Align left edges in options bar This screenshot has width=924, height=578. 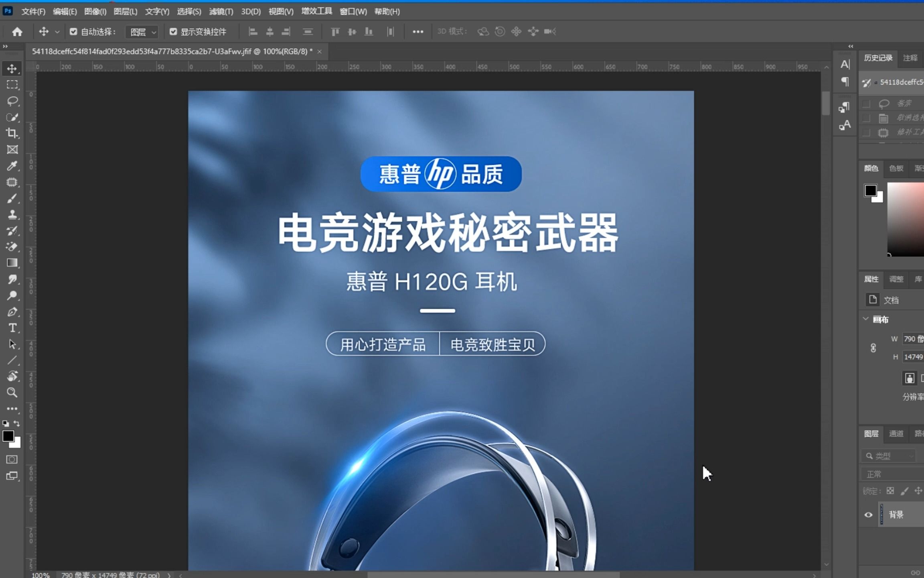[x=253, y=31]
